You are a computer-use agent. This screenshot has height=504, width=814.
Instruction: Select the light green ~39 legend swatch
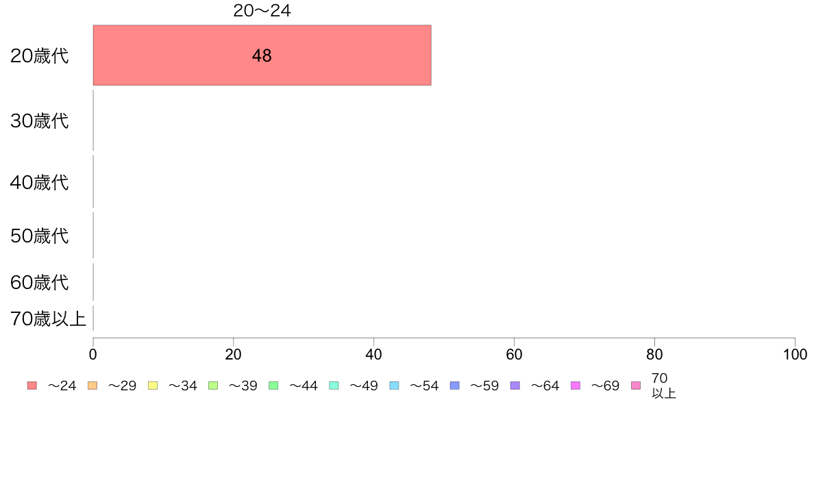pos(213,386)
